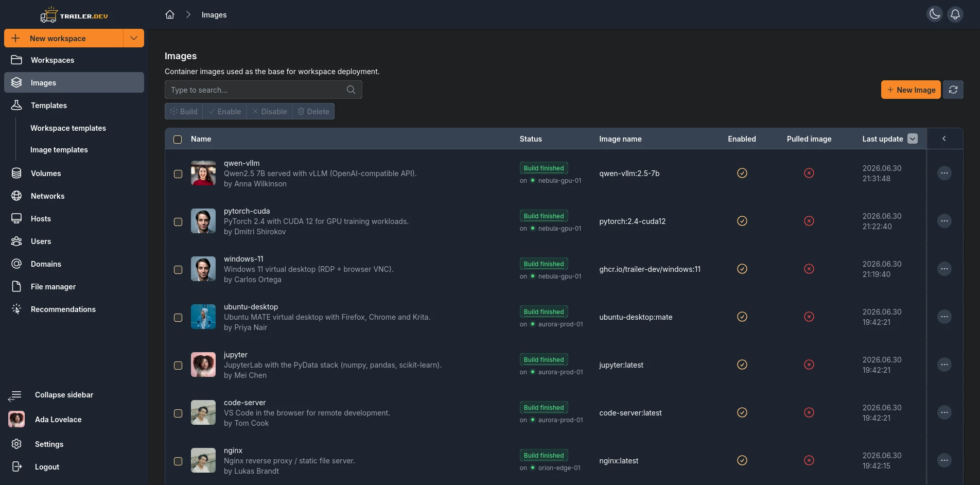Check the jupyter row checkbox
The height and width of the screenshot is (485, 980).
tap(178, 366)
